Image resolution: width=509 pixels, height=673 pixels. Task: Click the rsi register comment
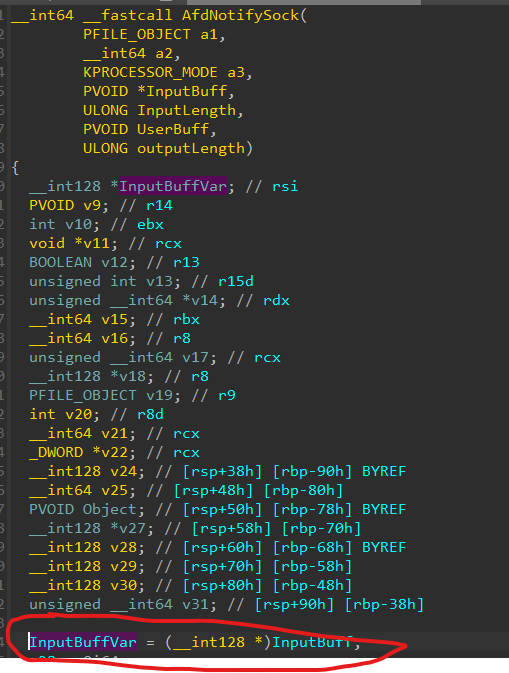(285, 186)
